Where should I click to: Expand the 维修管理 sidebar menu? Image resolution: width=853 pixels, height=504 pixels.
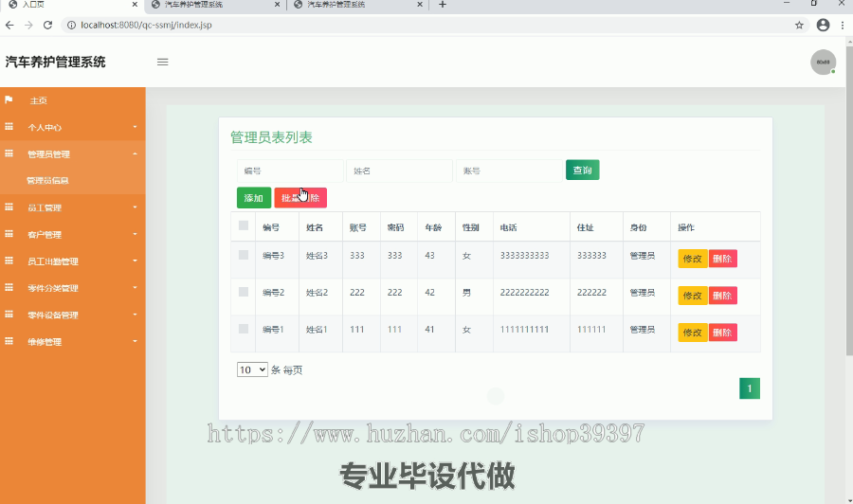pyautogui.click(x=72, y=341)
